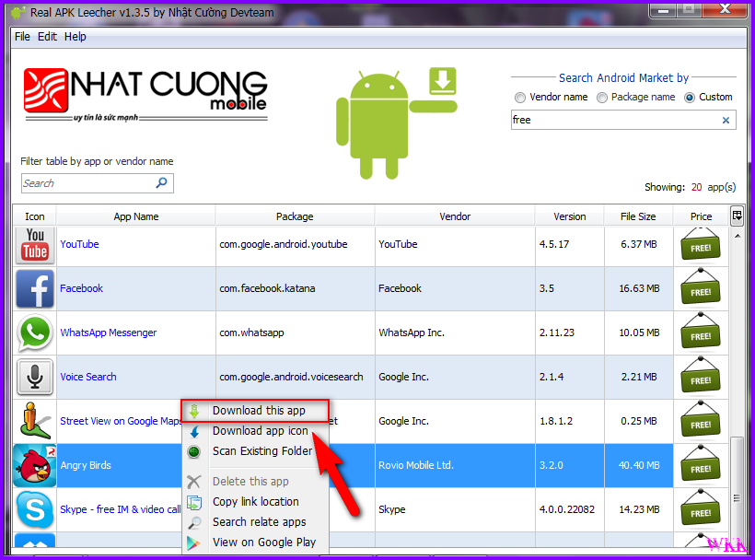Viewport: 755px width, 560px height.
Task: Click the blue arrow Download app icon glyph
Action: click(x=194, y=431)
